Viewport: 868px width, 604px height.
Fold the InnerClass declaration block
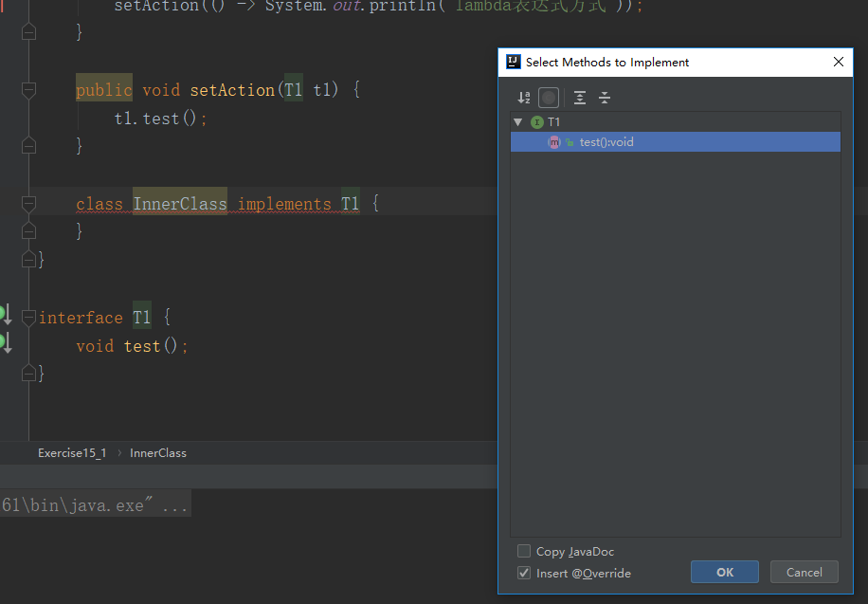click(x=28, y=204)
